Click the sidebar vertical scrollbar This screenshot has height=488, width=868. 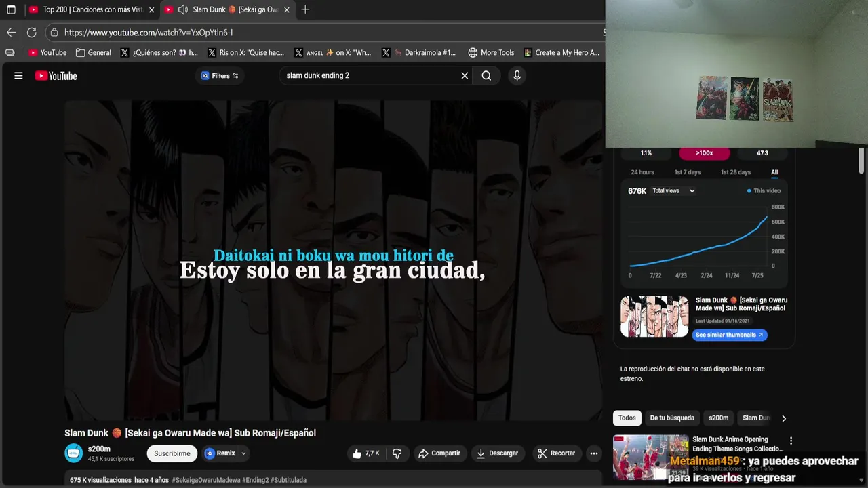(x=862, y=161)
